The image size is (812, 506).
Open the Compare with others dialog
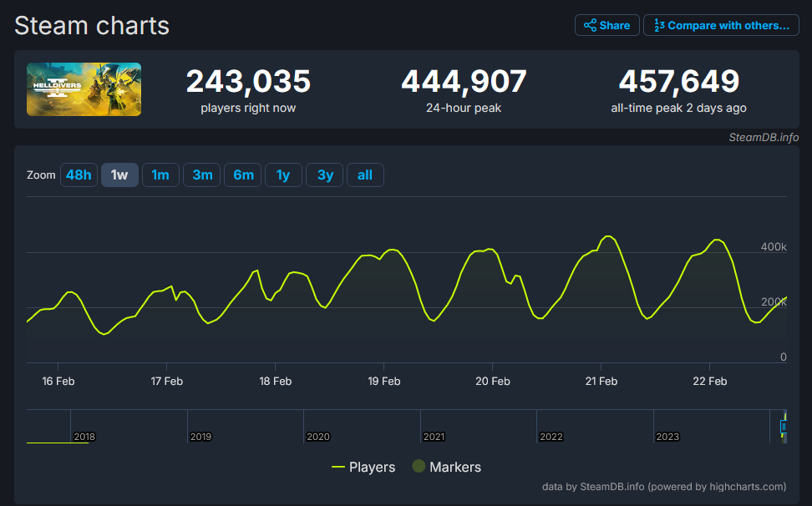(x=720, y=24)
